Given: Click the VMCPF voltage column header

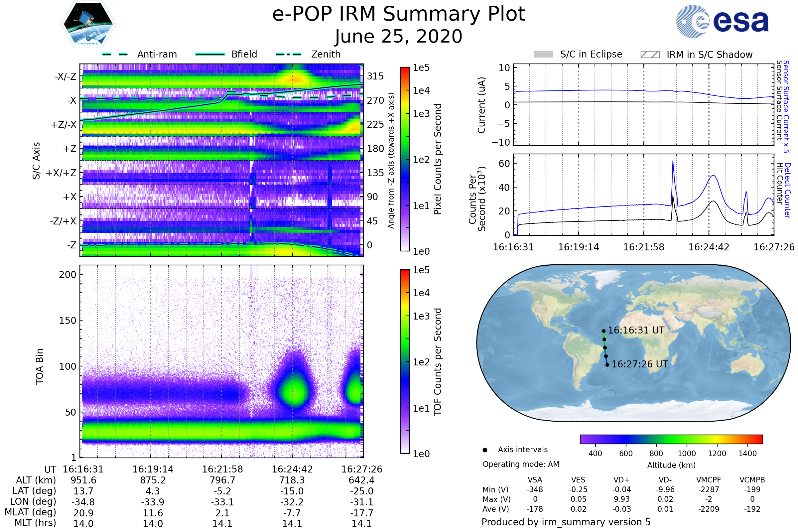Looking at the screenshot, I should 709,480.
